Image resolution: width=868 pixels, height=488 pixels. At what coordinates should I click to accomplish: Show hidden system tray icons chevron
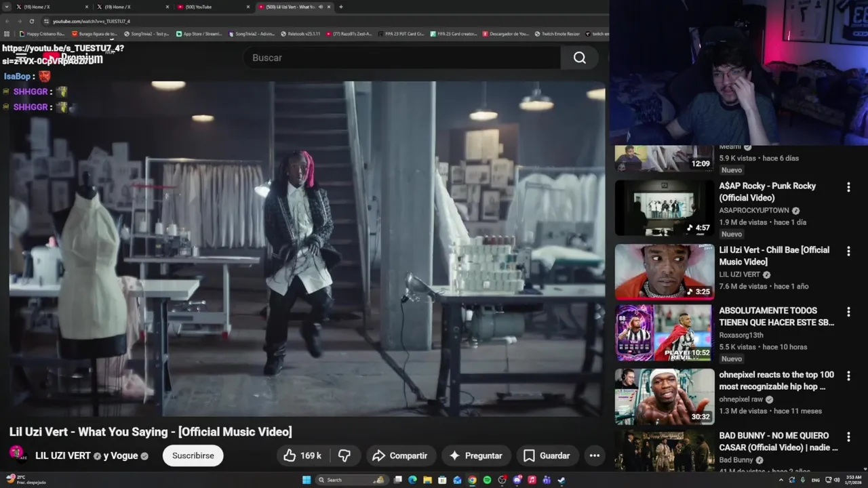[x=781, y=480]
